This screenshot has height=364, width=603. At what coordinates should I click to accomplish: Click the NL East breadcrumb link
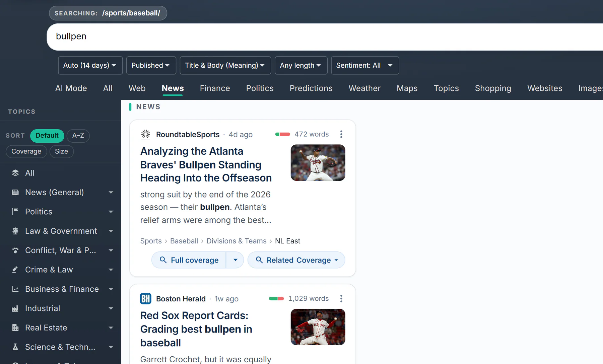pos(287,241)
